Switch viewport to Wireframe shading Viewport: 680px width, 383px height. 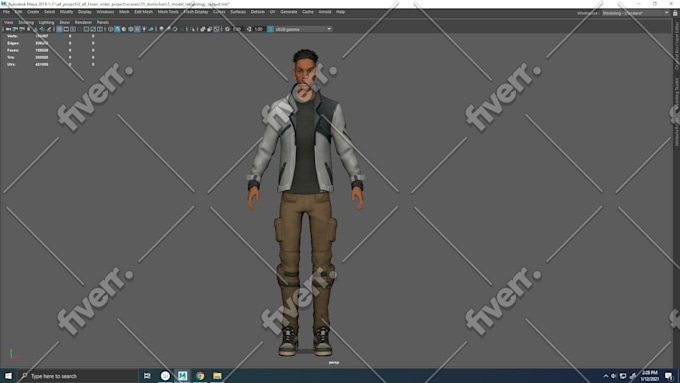(x=110, y=29)
